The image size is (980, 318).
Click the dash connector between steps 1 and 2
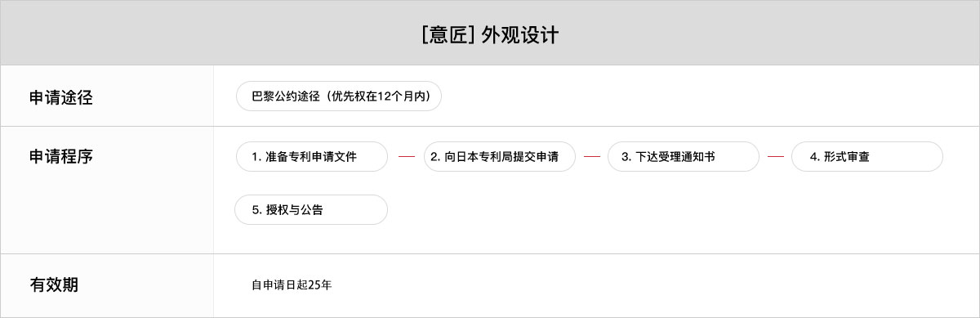pos(406,156)
